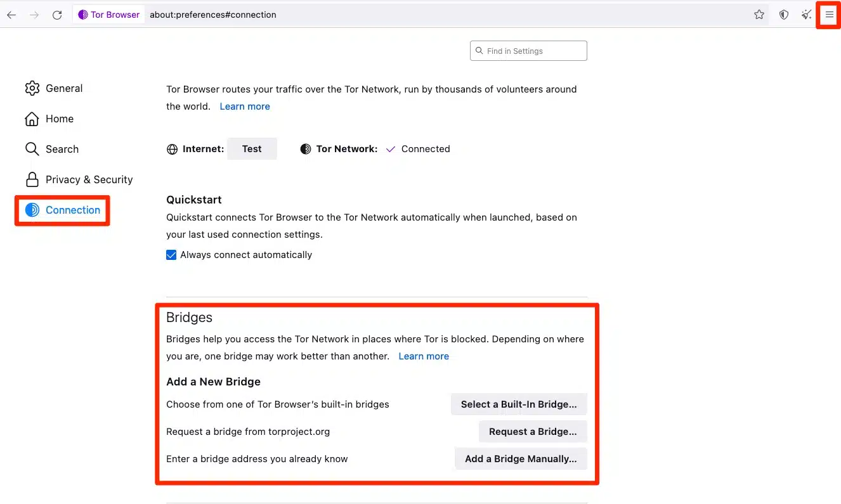841x504 pixels.
Task: Focus the Find in Settings field
Action: click(x=528, y=51)
